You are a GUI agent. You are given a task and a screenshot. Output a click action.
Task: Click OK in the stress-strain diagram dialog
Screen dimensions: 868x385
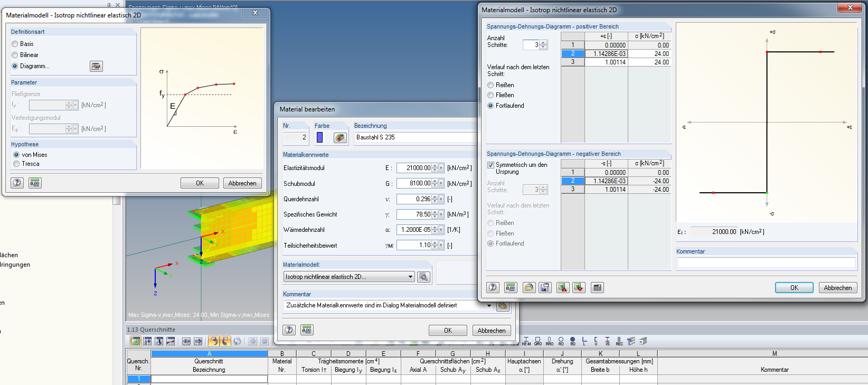(x=794, y=287)
